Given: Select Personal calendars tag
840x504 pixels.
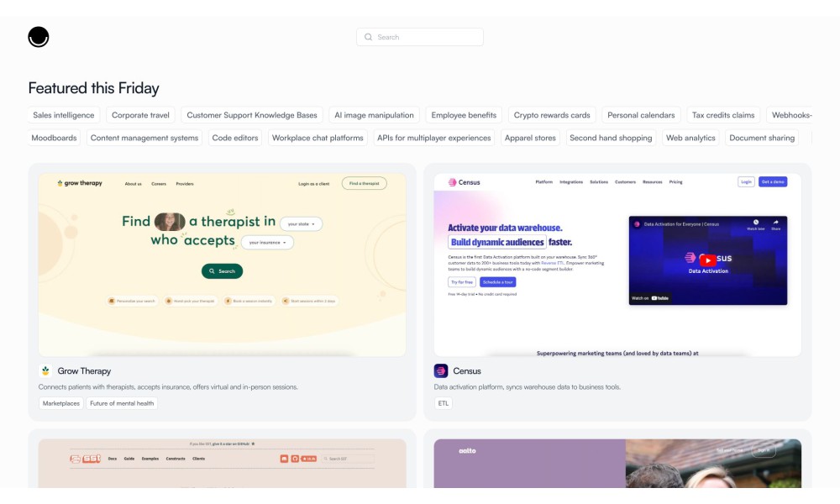Looking at the screenshot, I should pos(641,115).
